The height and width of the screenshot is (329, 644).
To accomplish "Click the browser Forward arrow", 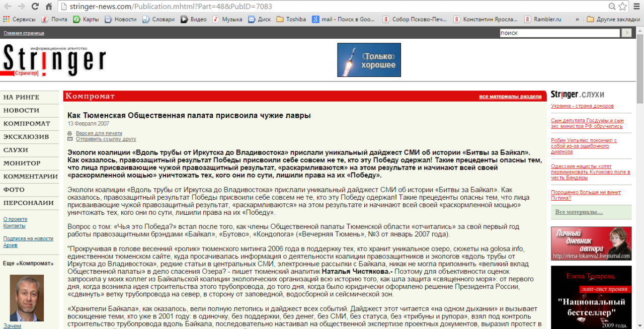I will [22, 7].
